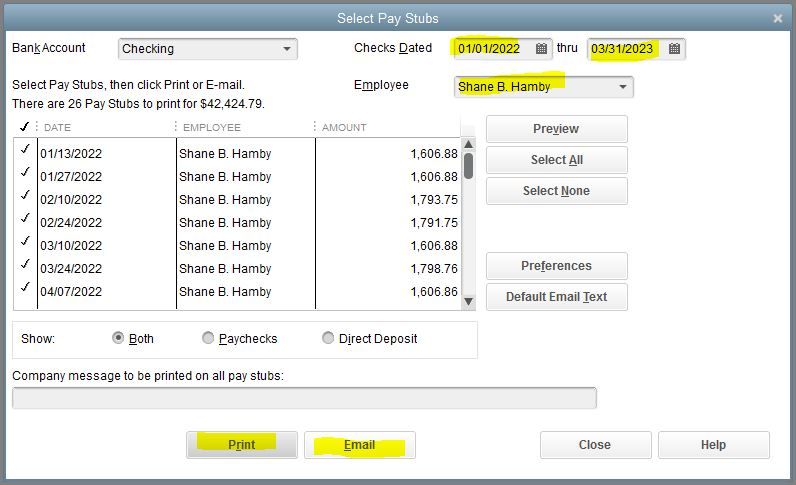The width and height of the screenshot is (796, 485).
Task: Click the Select None button
Action: tap(556, 191)
